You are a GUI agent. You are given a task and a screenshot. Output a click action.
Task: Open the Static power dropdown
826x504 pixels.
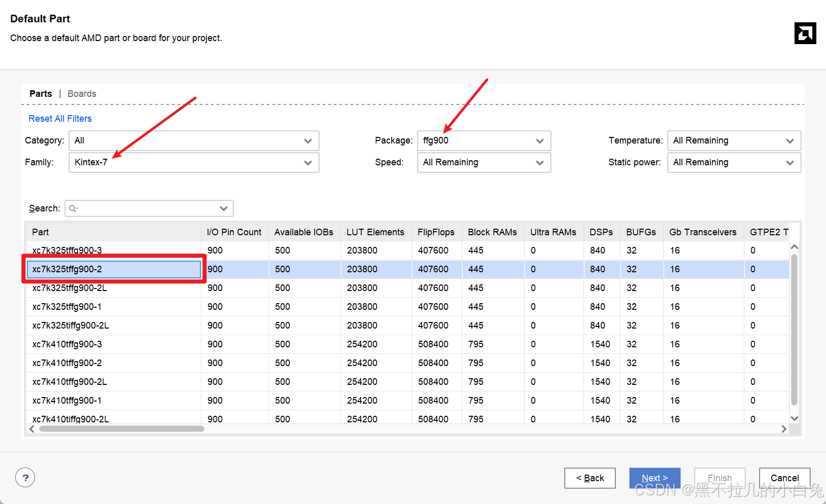pyautogui.click(x=734, y=163)
